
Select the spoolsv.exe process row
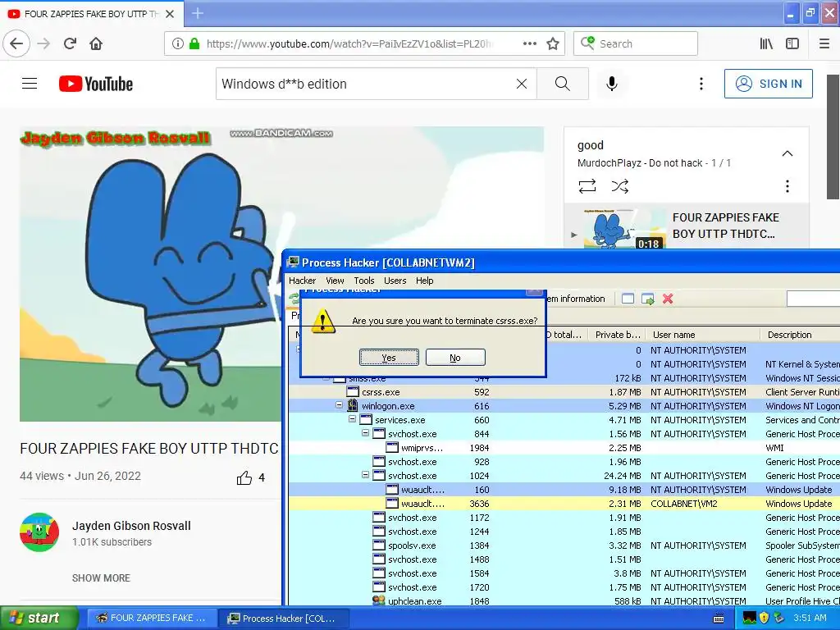pos(564,545)
